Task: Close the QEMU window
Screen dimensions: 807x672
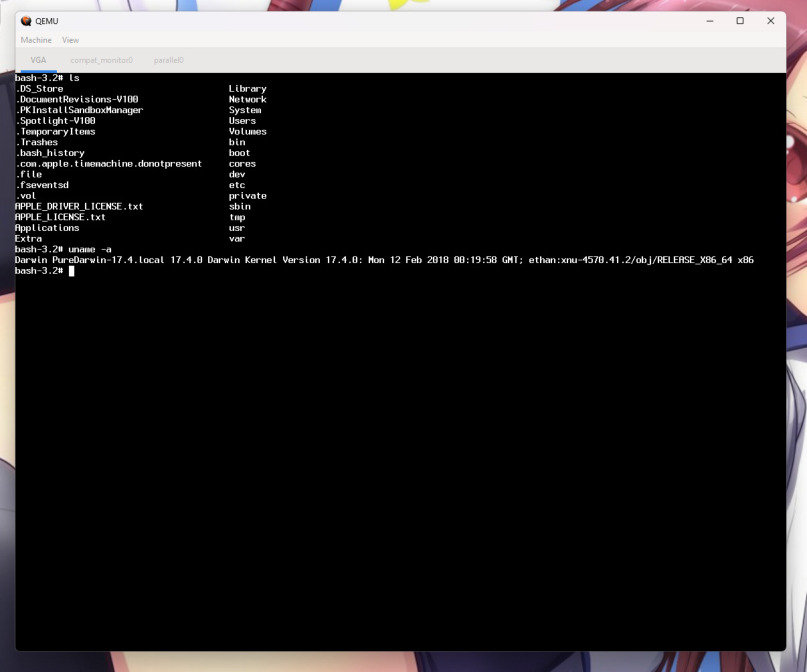Action: 771,21
